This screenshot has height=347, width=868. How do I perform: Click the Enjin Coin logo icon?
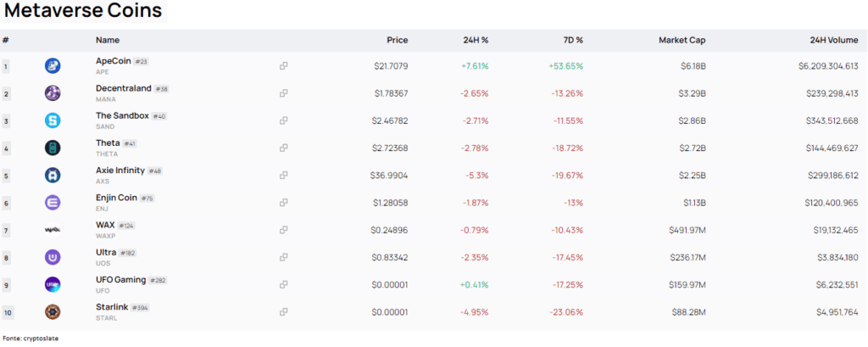coord(53,202)
